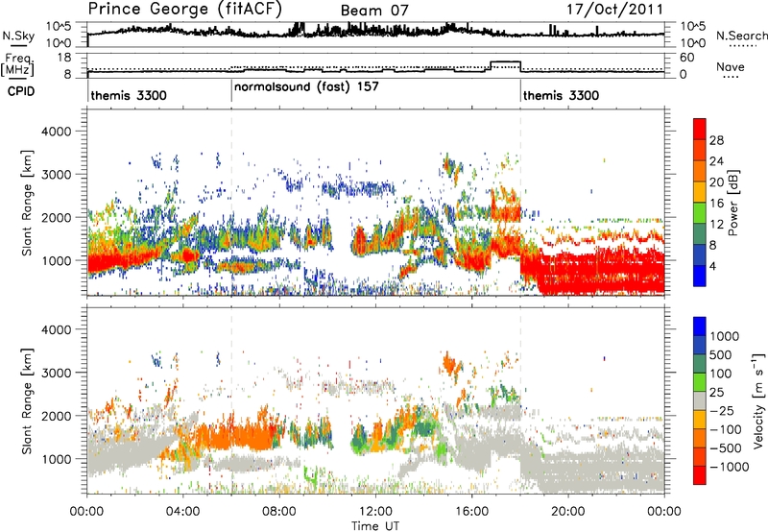This screenshot has width=768, height=532.
Task: Click the "60" tick on the Nave axis
Action: [x=686, y=58]
